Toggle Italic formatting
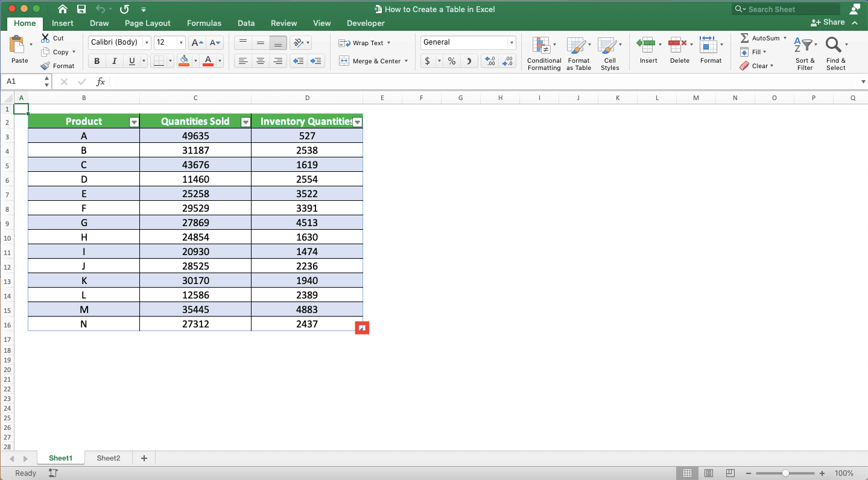This screenshot has width=868, height=480. [x=114, y=61]
